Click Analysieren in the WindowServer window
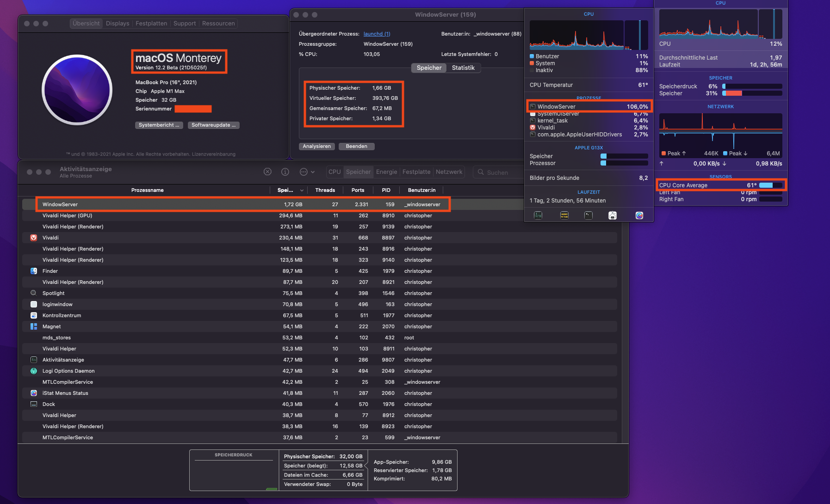The width and height of the screenshot is (830, 504). 317,147
